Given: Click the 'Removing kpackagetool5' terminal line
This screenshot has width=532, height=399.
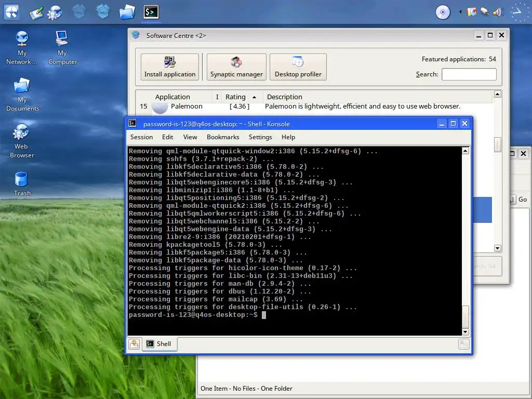Looking at the screenshot, I should 205,245.
